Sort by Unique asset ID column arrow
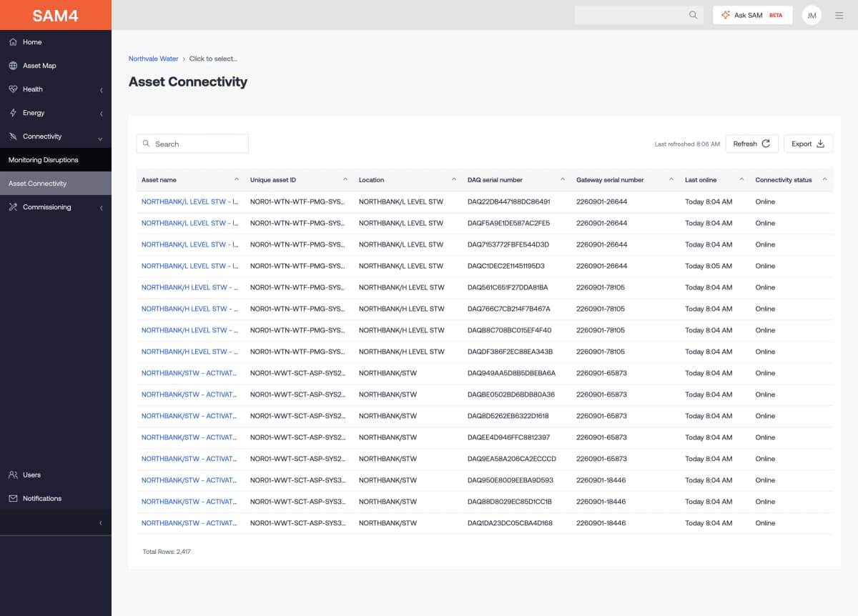Screen dimensions: 858x616 (x=345, y=179)
